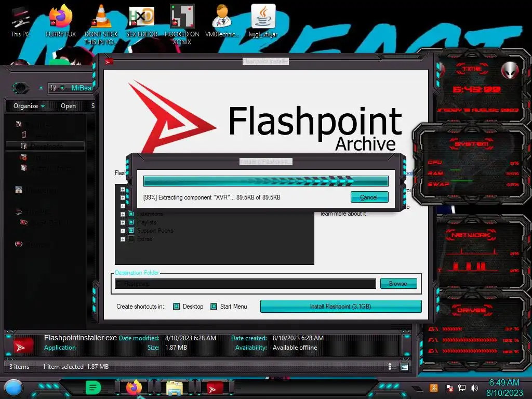
Task: Click the 'FlashpointInstaller.exe' filename in details pane
Action: pos(80,338)
